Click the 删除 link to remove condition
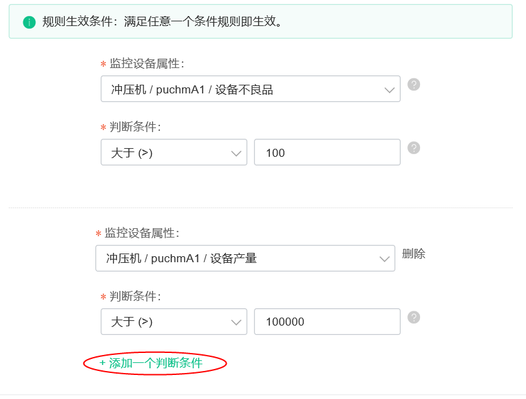The width and height of the screenshot is (526, 399). (414, 254)
